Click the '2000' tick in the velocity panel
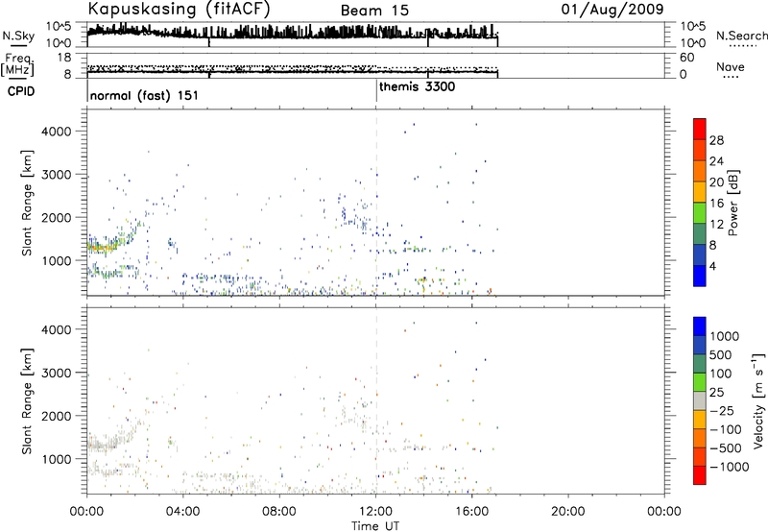 56,416
